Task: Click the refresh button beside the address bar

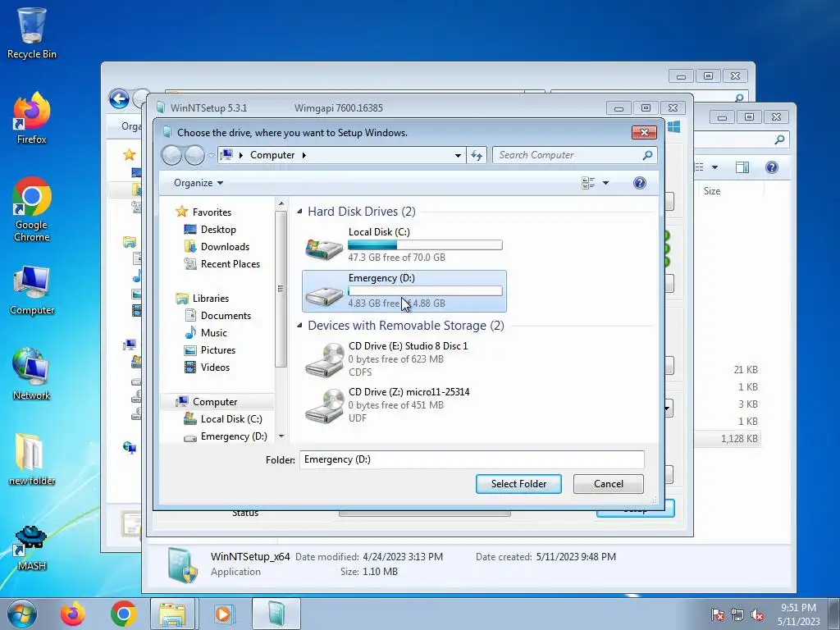Action: click(x=477, y=155)
